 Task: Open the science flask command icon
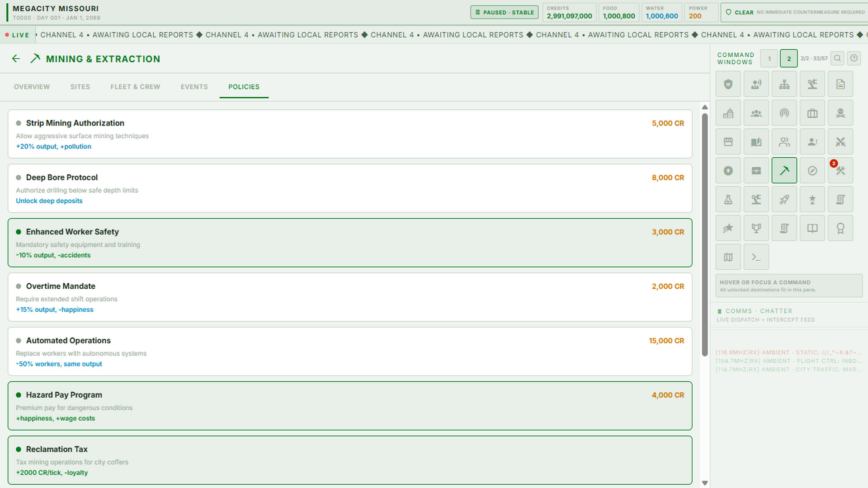(728, 199)
